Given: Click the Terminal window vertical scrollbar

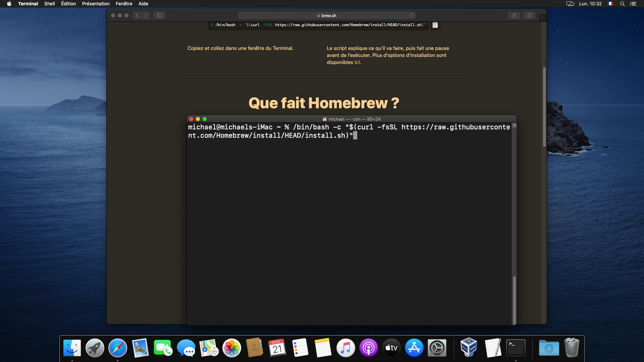Looking at the screenshot, I should click(x=514, y=300).
